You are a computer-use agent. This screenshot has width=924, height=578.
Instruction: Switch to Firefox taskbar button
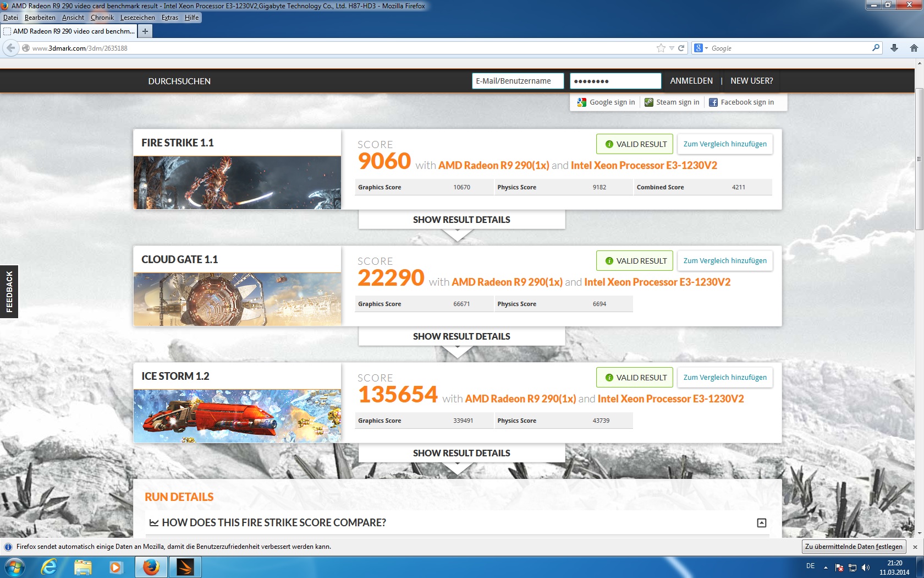point(151,567)
